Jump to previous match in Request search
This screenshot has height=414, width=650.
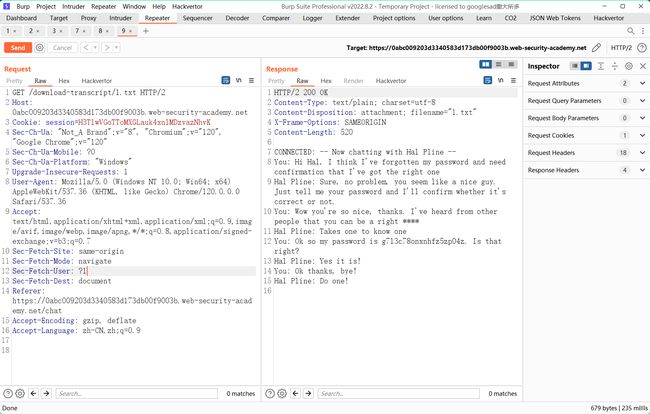tap(34, 393)
